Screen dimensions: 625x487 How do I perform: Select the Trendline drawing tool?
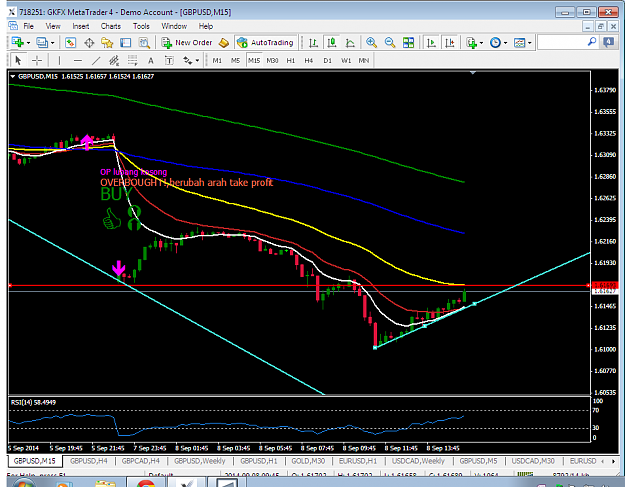[x=96, y=61]
